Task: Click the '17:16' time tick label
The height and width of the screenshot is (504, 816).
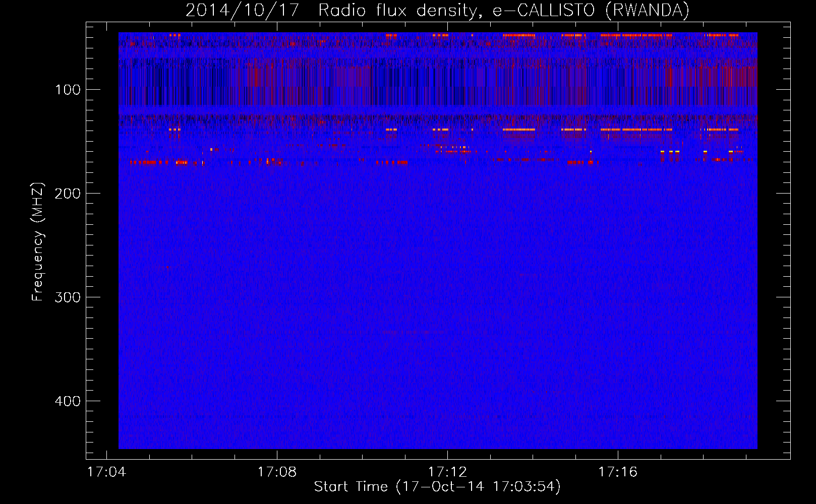Action: pos(618,472)
